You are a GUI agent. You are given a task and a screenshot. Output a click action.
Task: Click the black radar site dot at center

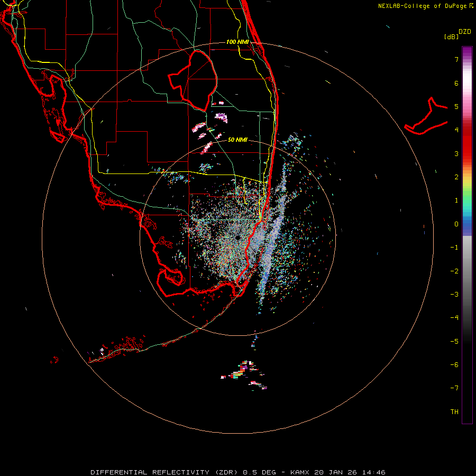click(237, 237)
